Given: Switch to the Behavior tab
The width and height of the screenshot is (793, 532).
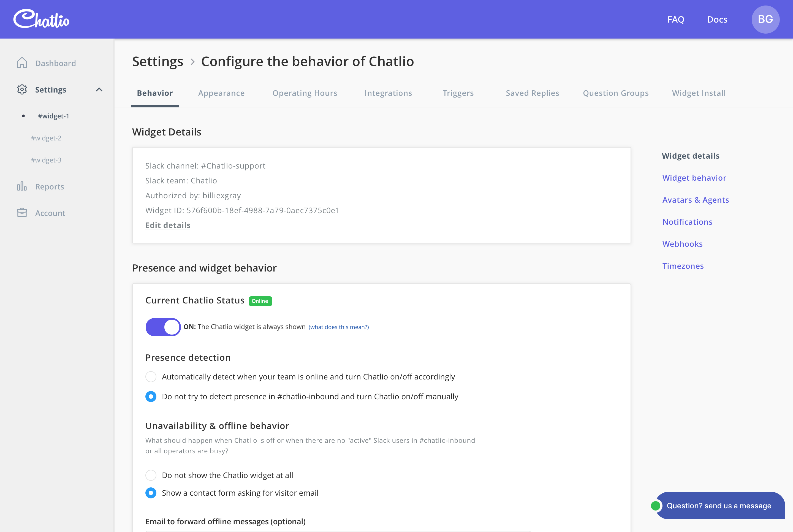Looking at the screenshot, I should (x=155, y=93).
